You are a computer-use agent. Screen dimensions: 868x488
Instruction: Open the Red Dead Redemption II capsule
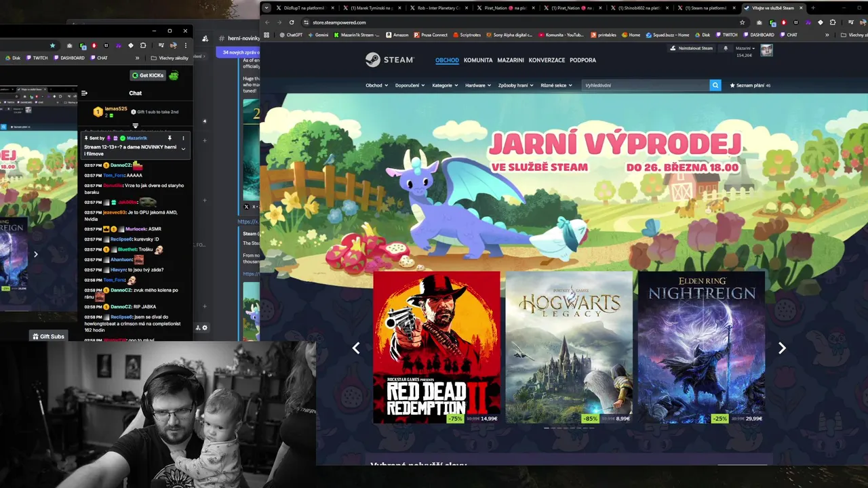[x=436, y=348]
